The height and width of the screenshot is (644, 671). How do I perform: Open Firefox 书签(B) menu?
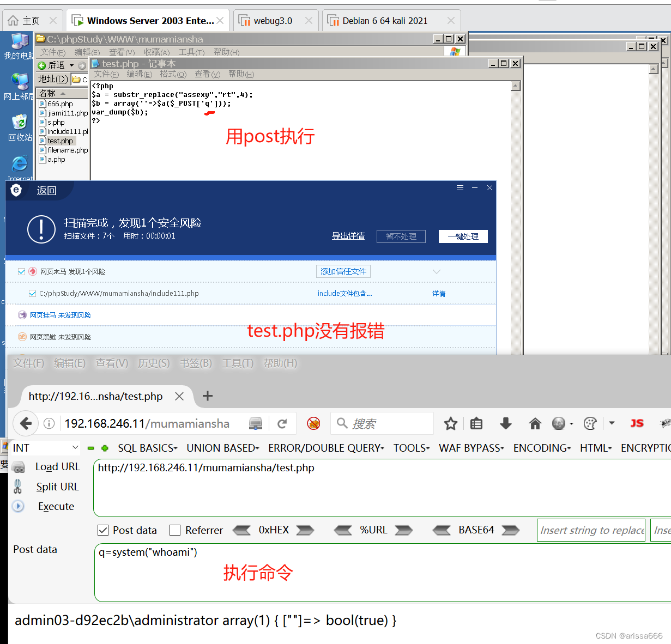pyautogui.click(x=196, y=363)
